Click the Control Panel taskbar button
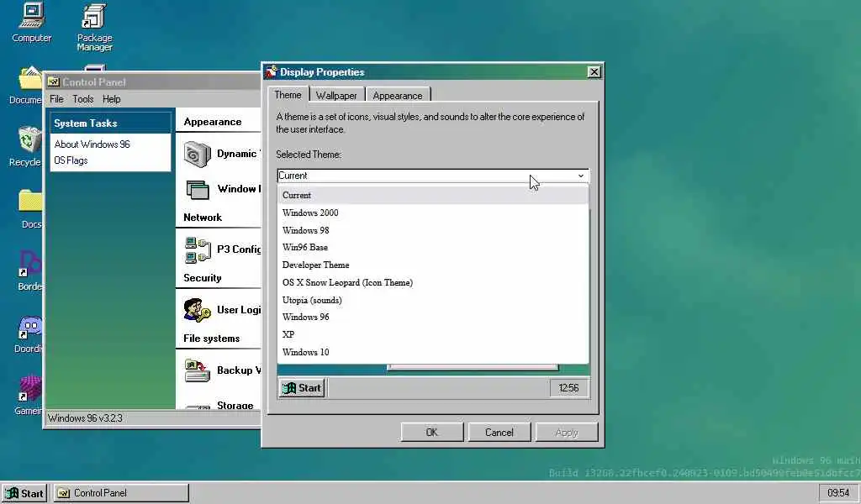Screen dimensions: 861x504 pyautogui.click(x=121, y=493)
